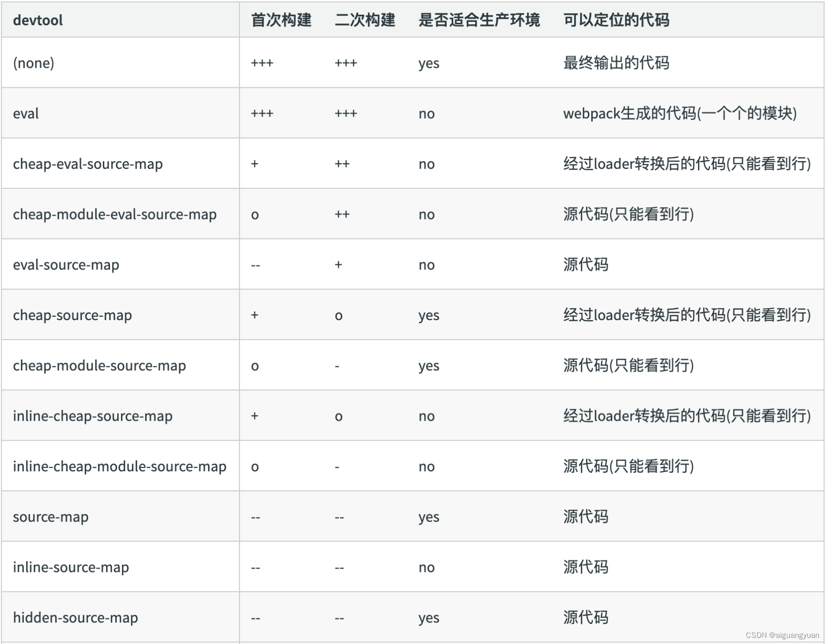
Task: Click the source-map devtool entry
Action: pos(50,516)
